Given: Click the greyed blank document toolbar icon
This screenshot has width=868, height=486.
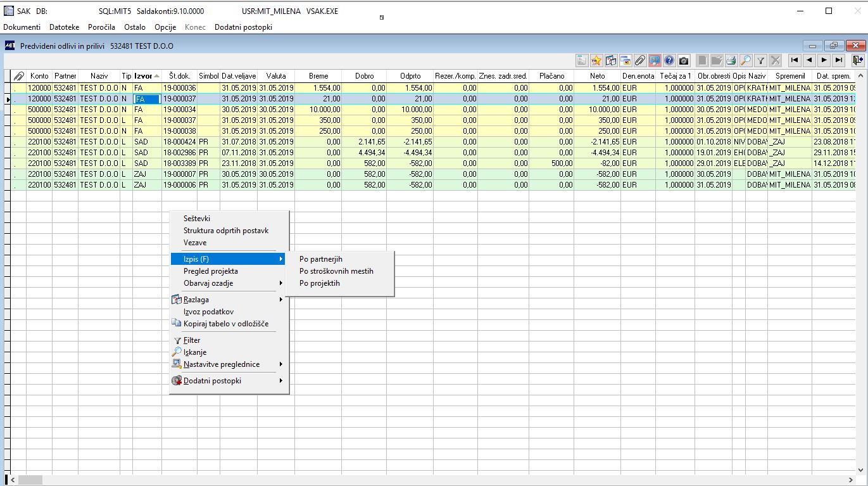Looking at the screenshot, I should coord(702,60).
